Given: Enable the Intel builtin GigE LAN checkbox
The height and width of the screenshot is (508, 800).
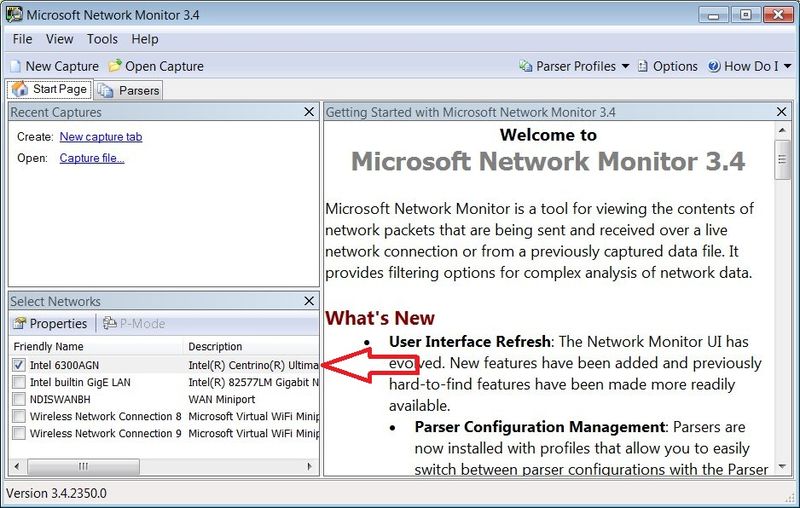Looking at the screenshot, I should 19,382.
